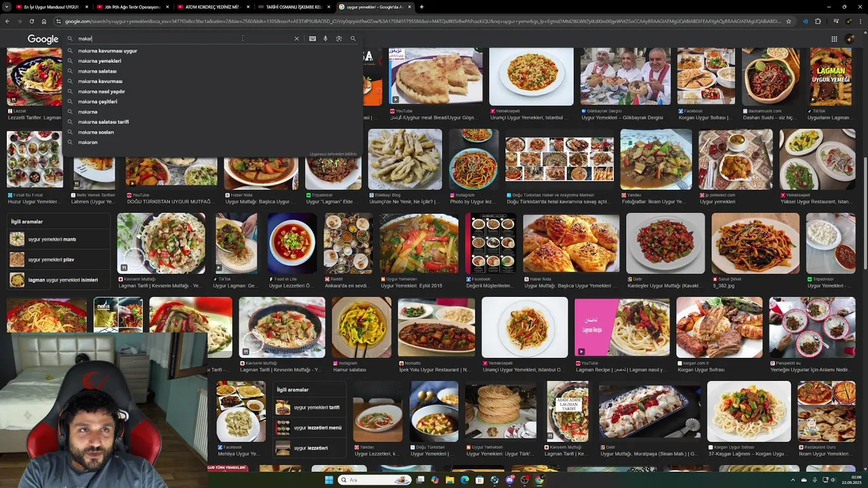This screenshot has width=868, height=488.
Task: Clear the search box with the X icon
Action: tap(296, 39)
